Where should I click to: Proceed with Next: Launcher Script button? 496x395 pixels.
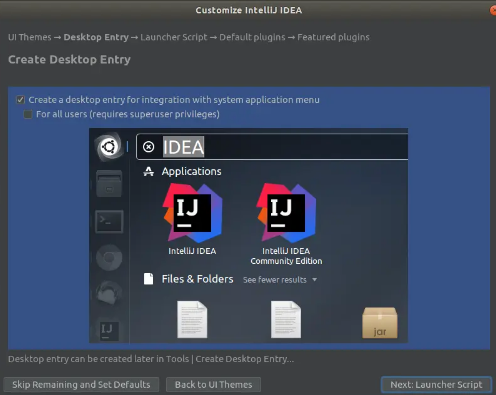tap(436, 385)
